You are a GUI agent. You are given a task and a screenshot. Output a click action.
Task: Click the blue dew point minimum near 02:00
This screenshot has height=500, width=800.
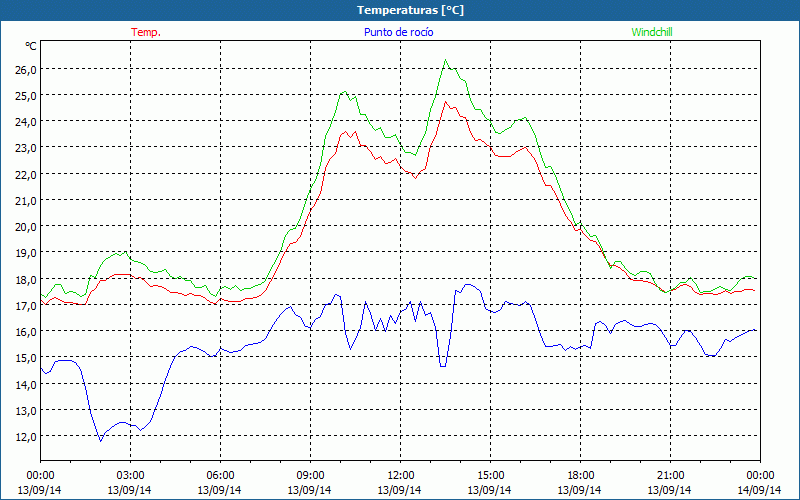101,441
